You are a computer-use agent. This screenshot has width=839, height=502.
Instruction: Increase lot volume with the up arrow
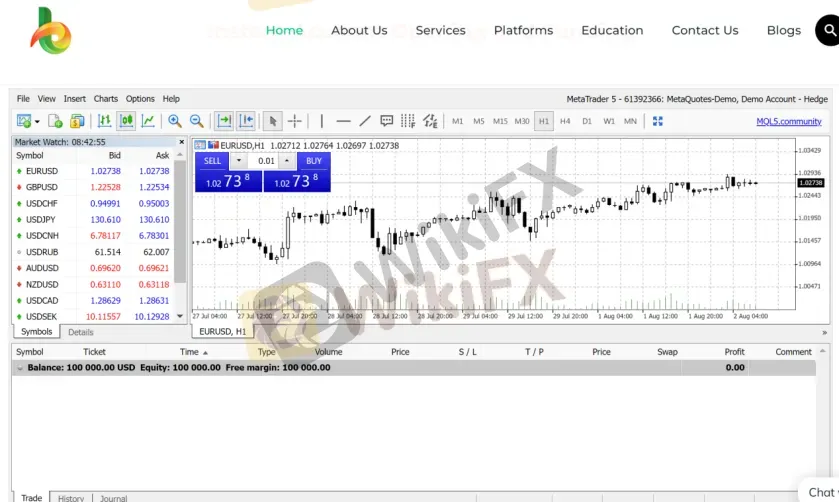287,161
